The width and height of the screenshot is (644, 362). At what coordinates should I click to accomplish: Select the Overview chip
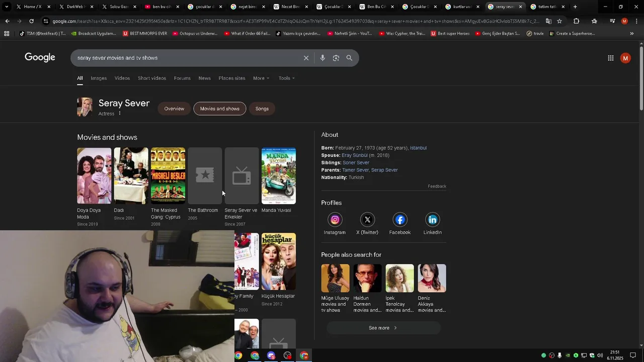[x=174, y=109]
